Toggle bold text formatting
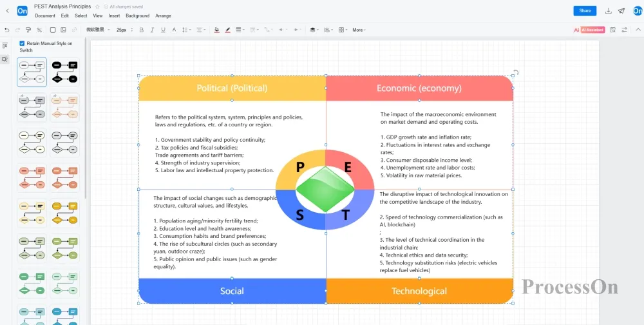The height and width of the screenshot is (325, 644). pyautogui.click(x=141, y=30)
